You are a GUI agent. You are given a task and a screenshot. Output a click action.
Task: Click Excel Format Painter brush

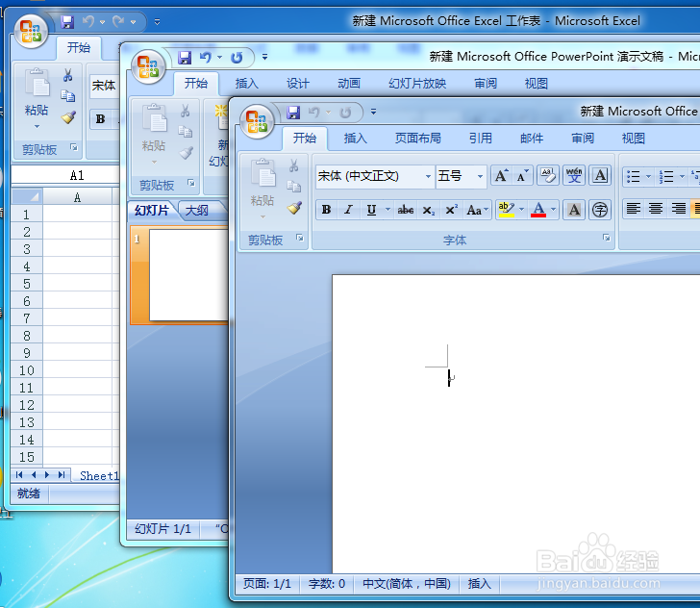68,117
